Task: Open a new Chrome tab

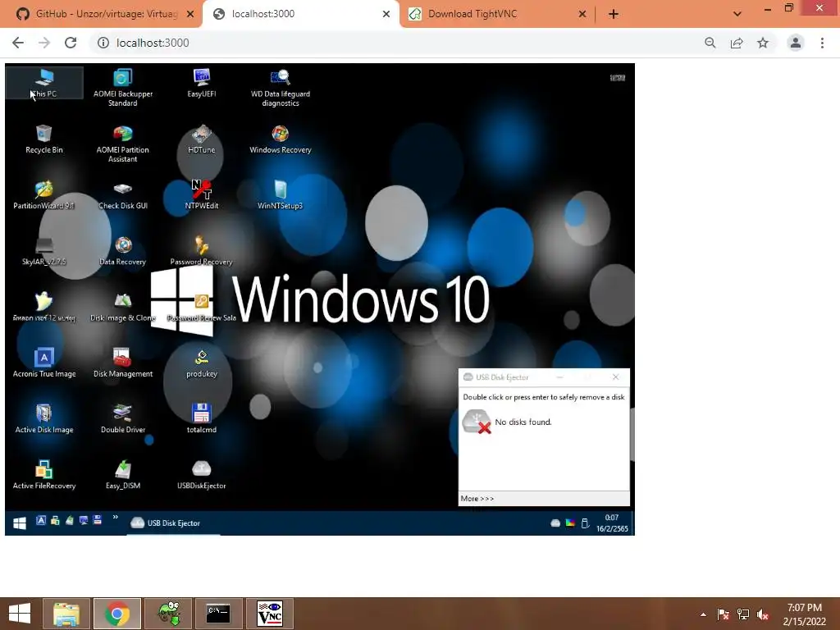Action: click(x=614, y=15)
